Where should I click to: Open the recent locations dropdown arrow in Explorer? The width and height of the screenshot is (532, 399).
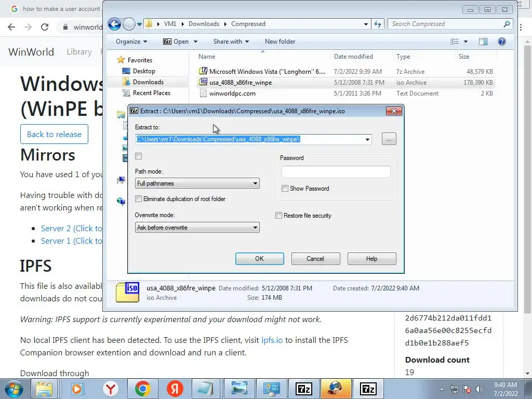click(x=139, y=24)
